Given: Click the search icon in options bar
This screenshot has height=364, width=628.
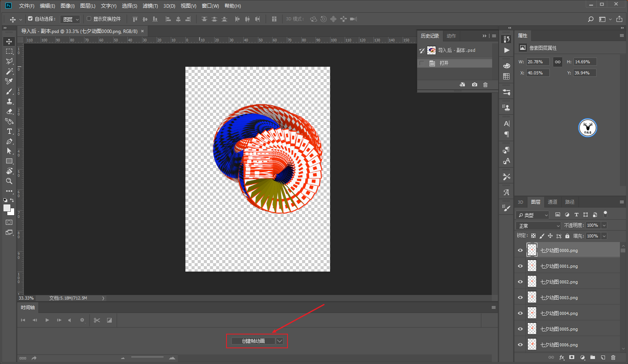Looking at the screenshot, I should 591,19.
